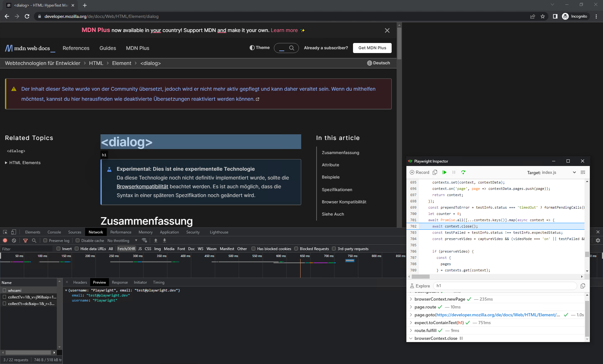Open the Headers tab for the request
The height and width of the screenshot is (364, 603).
point(80,282)
